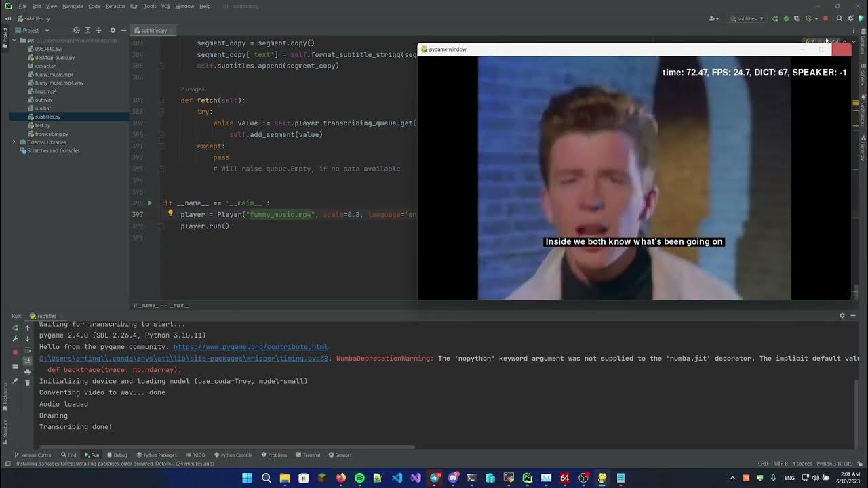Open the pygame contribute link
The image size is (868, 488).
[250, 347]
